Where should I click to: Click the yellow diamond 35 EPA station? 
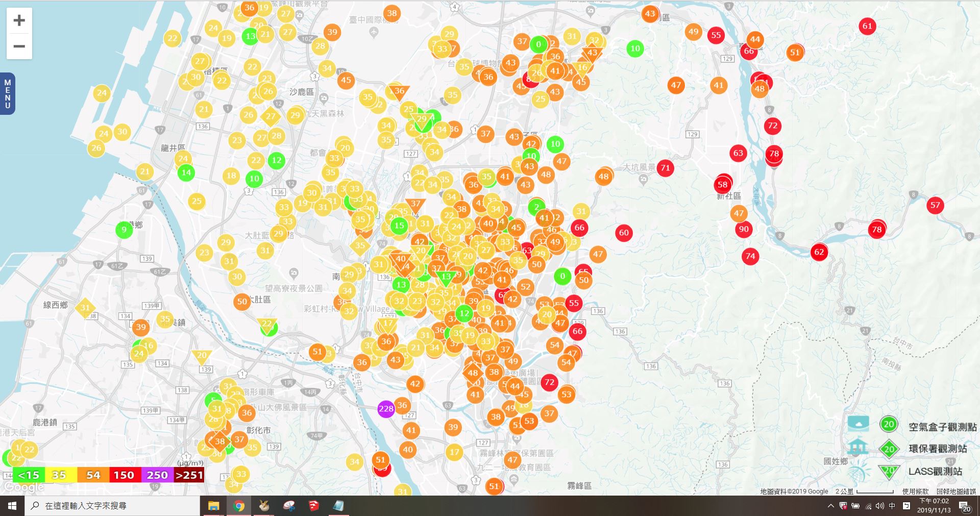(x=360, y=245)
